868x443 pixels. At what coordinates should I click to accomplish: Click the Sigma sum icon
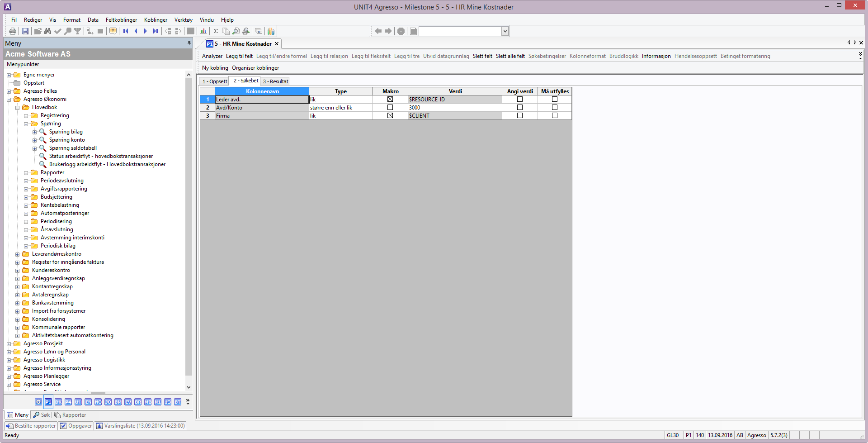click(x=216, y=31)
